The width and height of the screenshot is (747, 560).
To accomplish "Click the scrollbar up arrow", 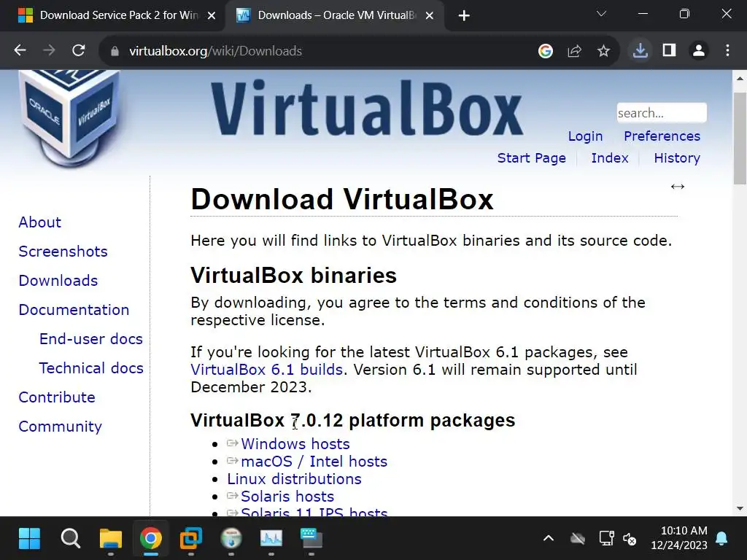I will [740, 79].
